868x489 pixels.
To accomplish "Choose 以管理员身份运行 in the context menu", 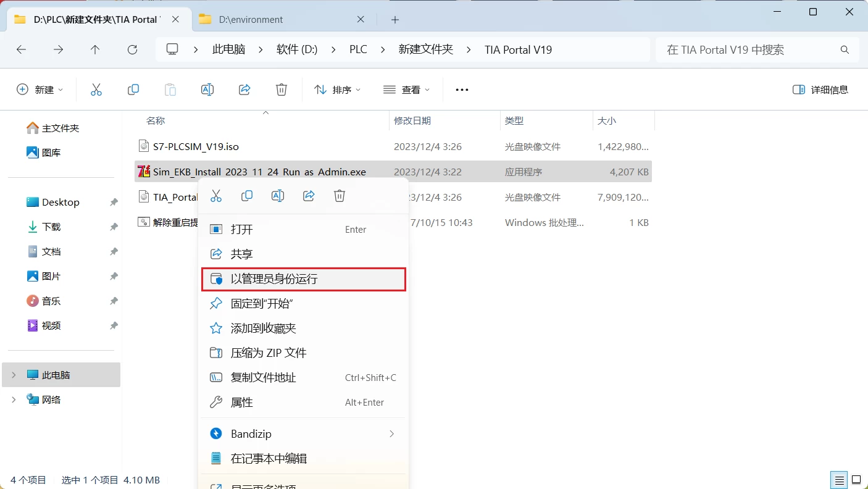I will (x=303, y=279).
